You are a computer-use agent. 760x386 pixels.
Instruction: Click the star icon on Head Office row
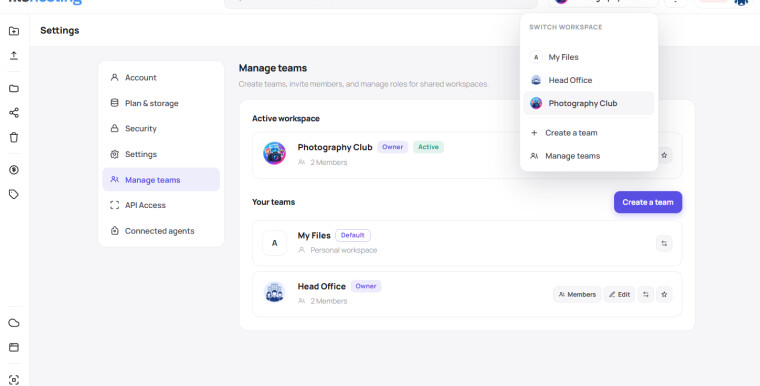coord(664,294)
